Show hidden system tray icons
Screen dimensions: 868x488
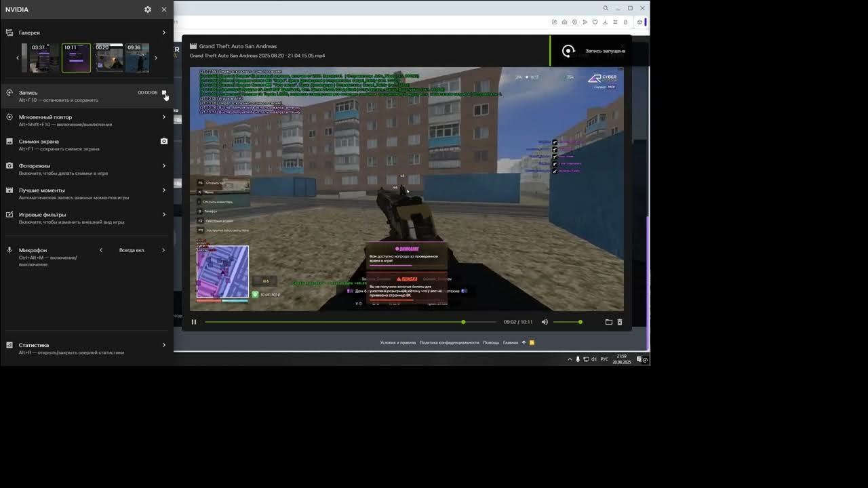(x=570, y=359)
